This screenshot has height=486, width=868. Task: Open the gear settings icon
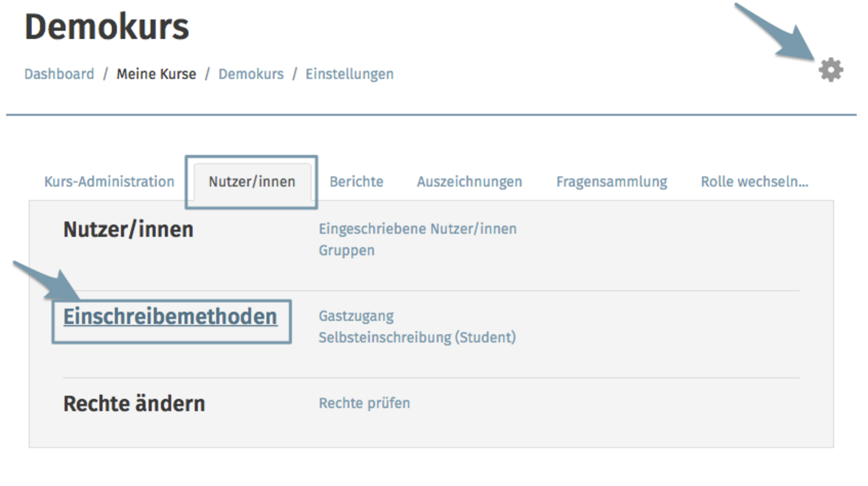point(831,70)
